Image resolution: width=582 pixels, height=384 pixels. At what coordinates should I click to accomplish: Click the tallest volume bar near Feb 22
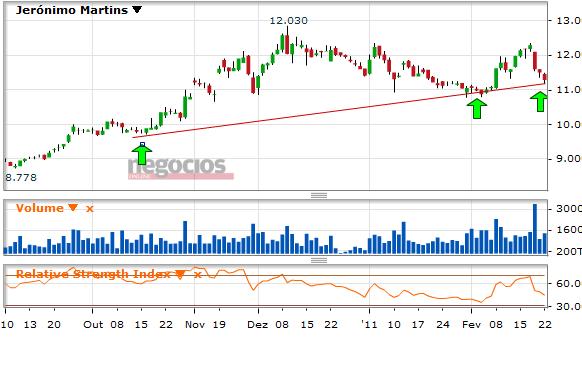pyautogui.click(x=535, y=229)
